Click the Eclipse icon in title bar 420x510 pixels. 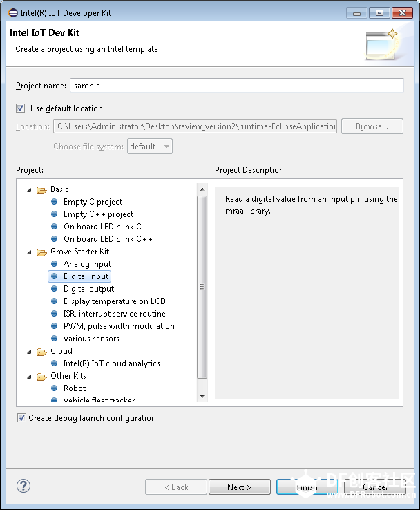pos(13,12)
